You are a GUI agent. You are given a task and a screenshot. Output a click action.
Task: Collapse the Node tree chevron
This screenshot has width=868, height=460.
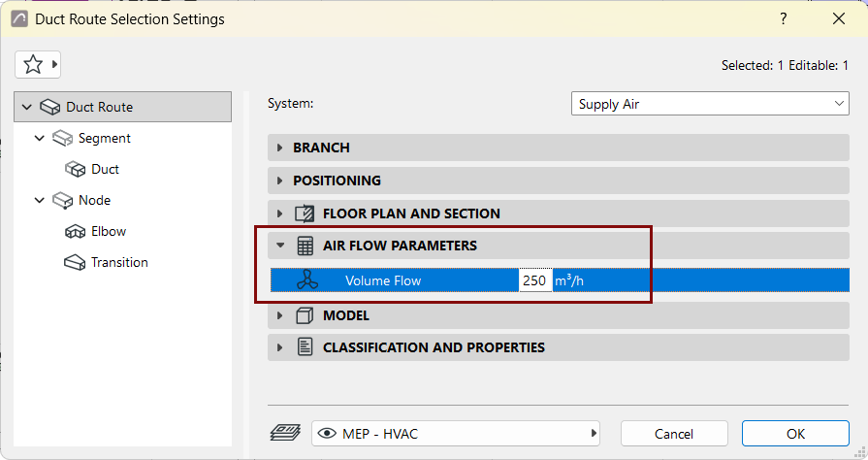40,200
